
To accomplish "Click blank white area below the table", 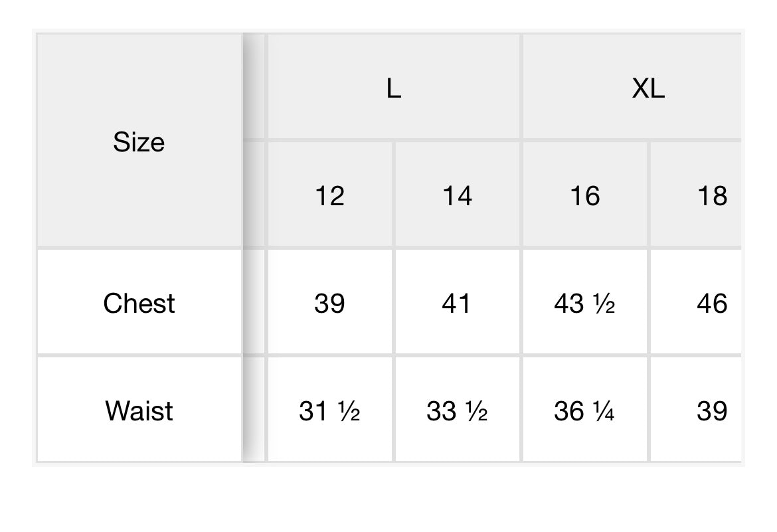I will pyautogui.click(x=388, y=498).
